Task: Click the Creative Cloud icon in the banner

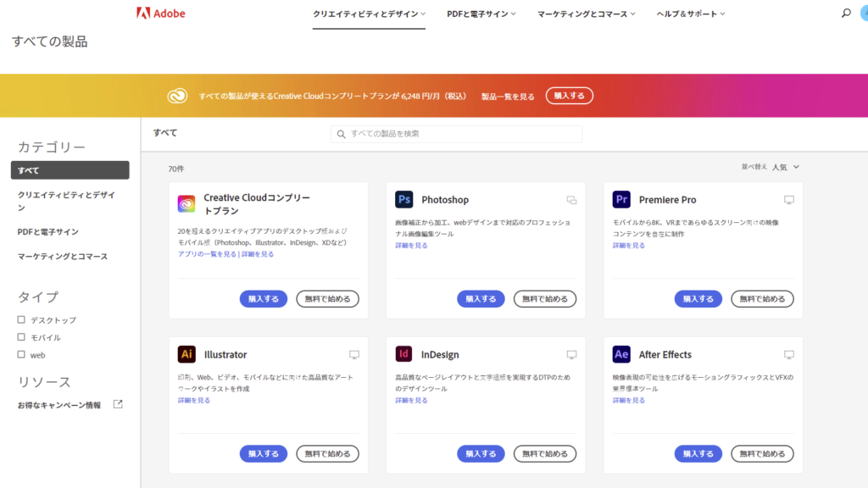Action: tap(177, 96)
